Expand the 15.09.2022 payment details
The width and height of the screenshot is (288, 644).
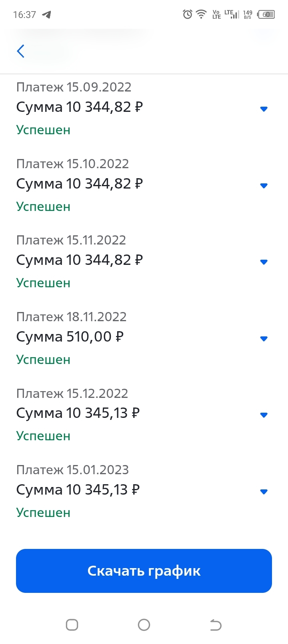(264, 109)
